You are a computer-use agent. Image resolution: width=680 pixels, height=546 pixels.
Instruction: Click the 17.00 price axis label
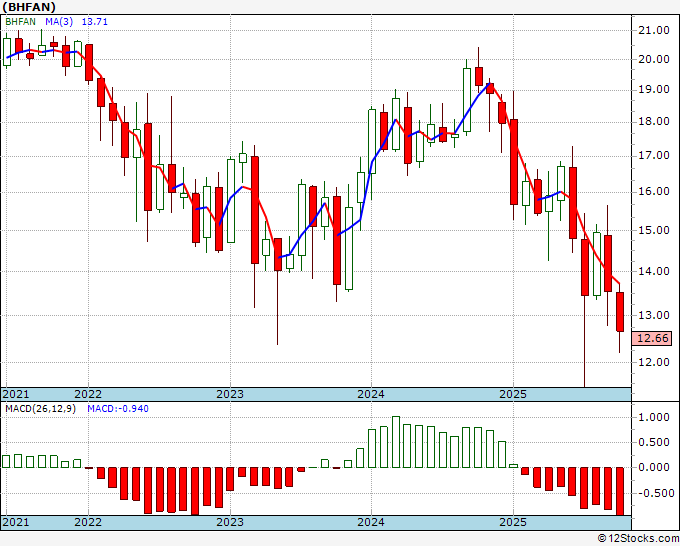point(654,156)
